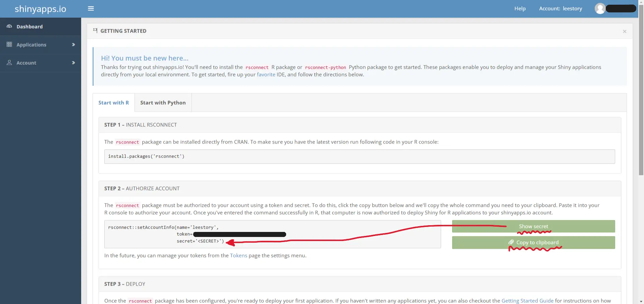Viewport: 644px width, 304px height.
Task: Click the hamburger menu icon in header
Action: tap(91, 9)
